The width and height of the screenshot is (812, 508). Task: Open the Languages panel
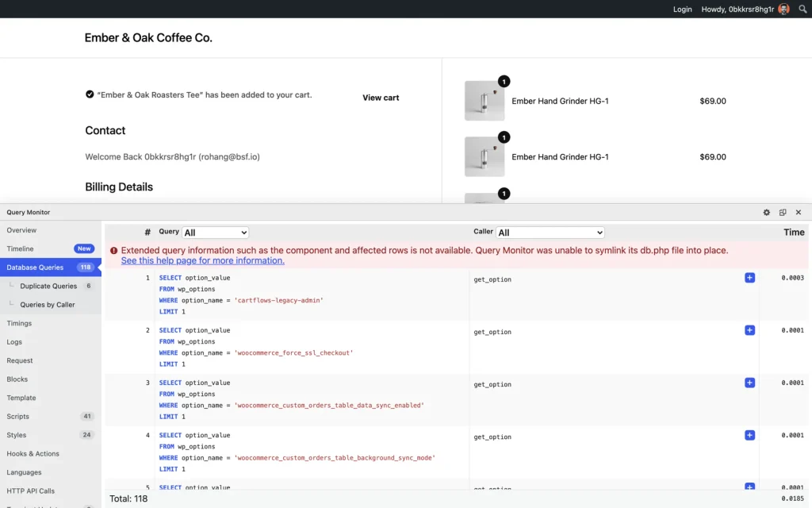point(24,473)
